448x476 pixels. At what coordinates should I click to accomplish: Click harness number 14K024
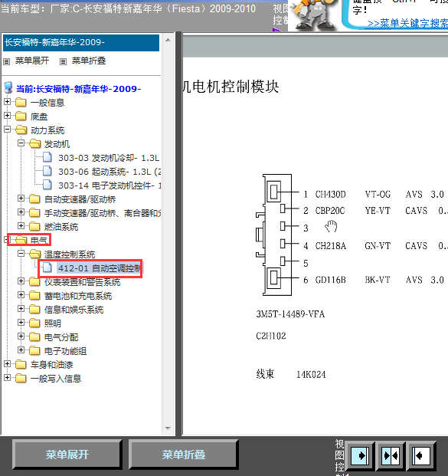coord(311,375)
